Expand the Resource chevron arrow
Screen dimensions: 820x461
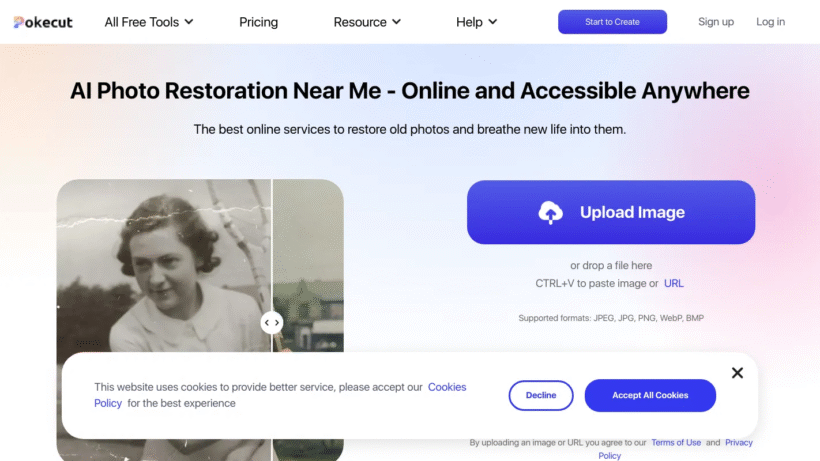(396, 22)
